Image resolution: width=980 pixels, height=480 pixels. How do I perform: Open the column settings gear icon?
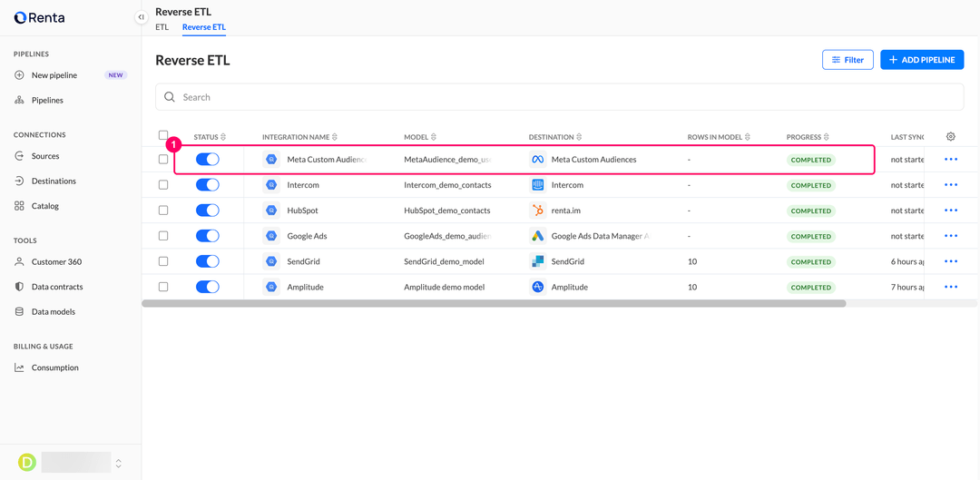click(x=951, y=136)
